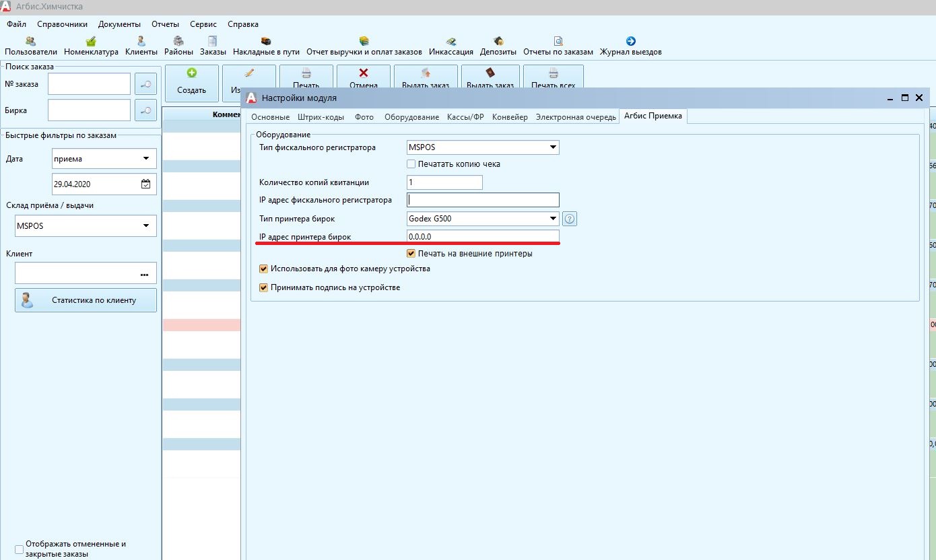Open the Сервис menu
This screenshot has width=936, height=560.
point(203,24)
